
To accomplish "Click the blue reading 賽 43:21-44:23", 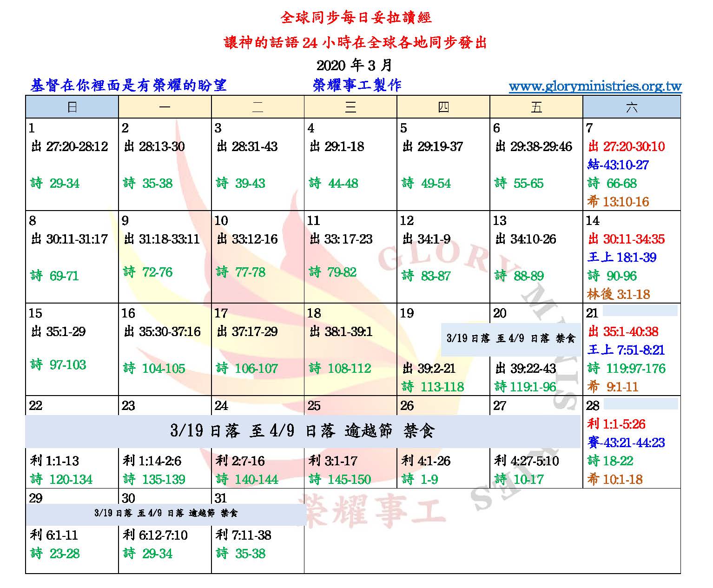I will pos(626,442).
